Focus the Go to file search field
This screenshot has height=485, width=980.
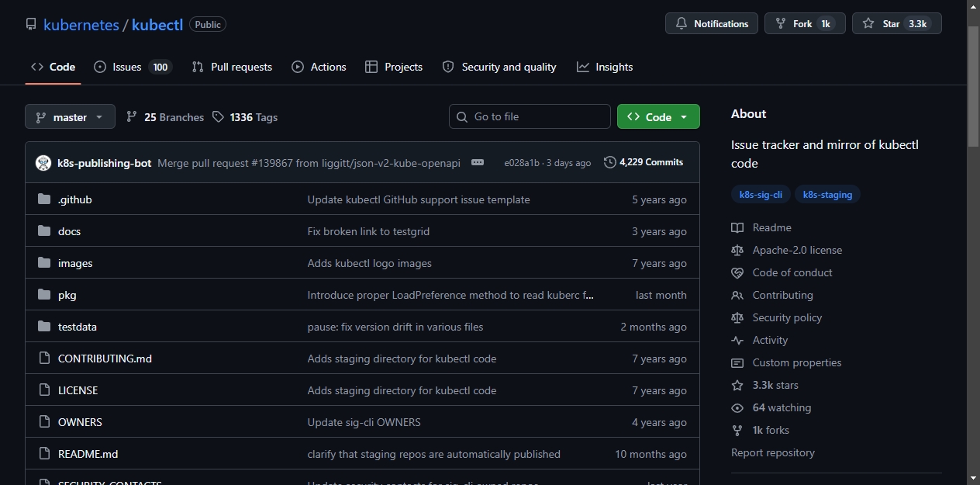[530, 116]
